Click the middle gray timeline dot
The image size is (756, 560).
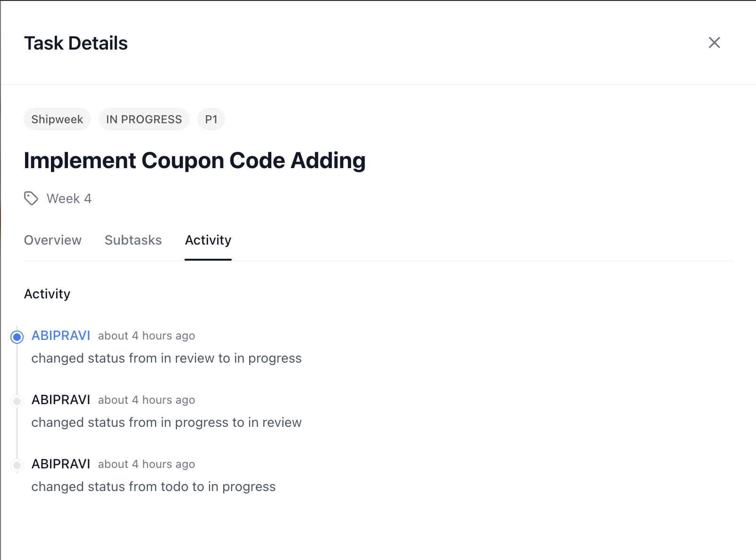point(17,401)
